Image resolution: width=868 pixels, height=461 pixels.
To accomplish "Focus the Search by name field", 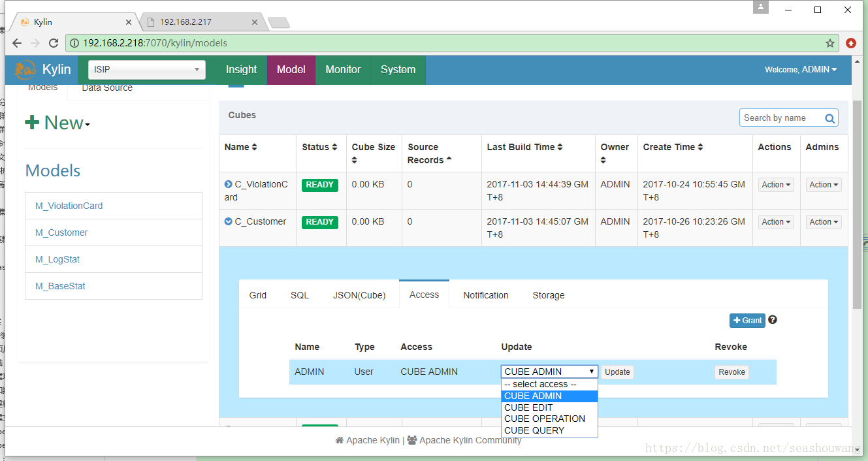I will coord(781,118).
